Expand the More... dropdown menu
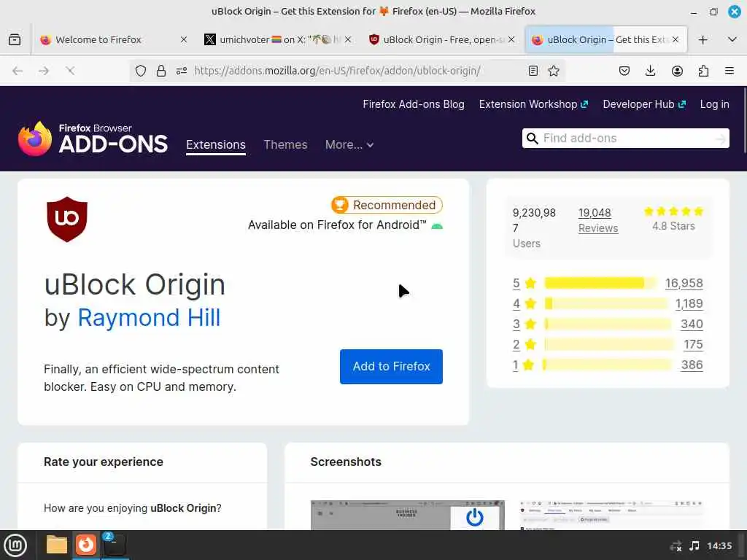Image resolution: width=747 pixels, height=560 pixels. click(349, 145)
